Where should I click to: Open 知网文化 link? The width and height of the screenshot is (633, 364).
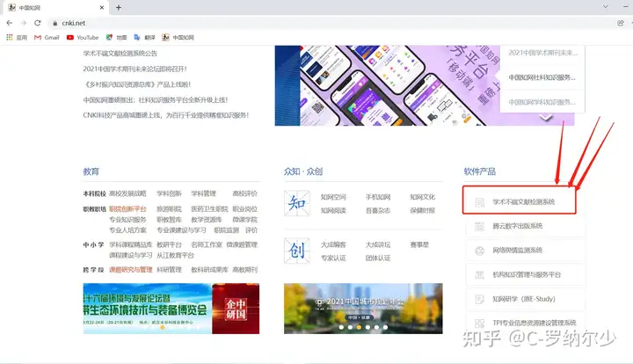point(423,197)
